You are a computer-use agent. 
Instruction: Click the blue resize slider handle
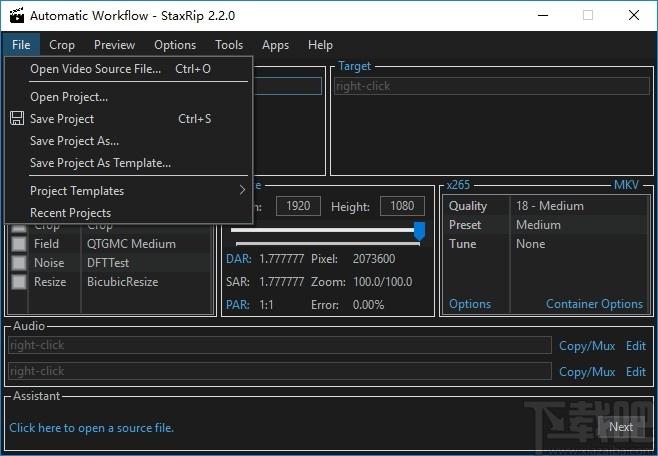click(419, 231)
